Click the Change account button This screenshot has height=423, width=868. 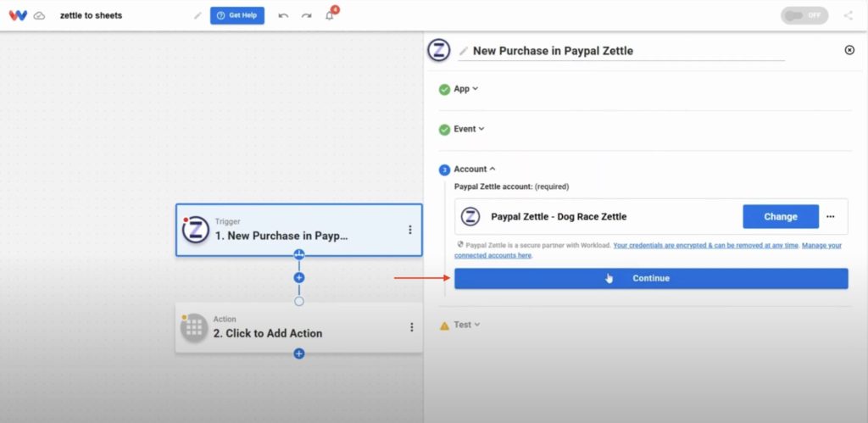781,216
